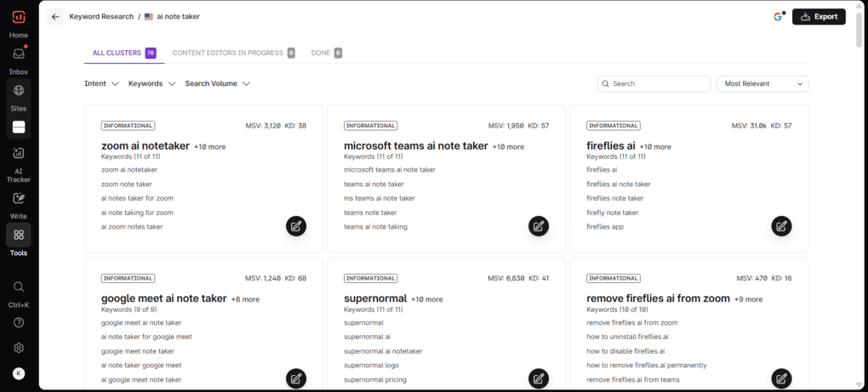
Task: Open the Tools grid icon
Action: [18, 235]
